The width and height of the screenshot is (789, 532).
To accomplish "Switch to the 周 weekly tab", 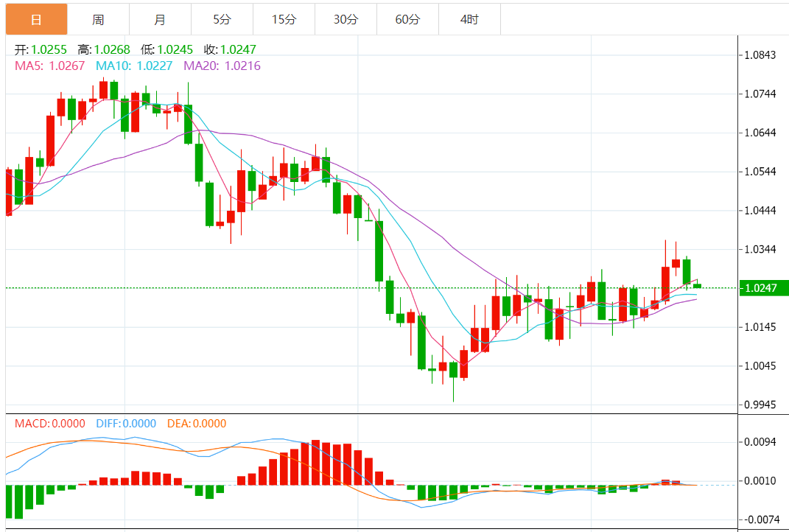I will (98, 20).
